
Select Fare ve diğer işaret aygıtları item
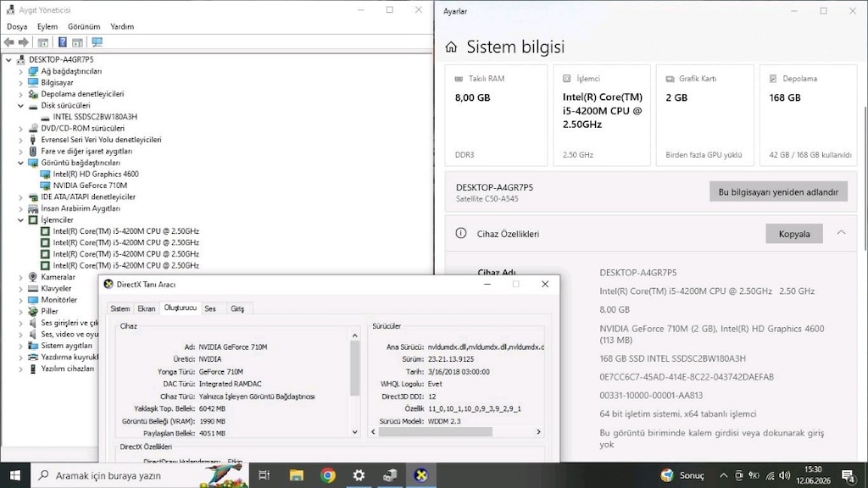pos(86,151)
